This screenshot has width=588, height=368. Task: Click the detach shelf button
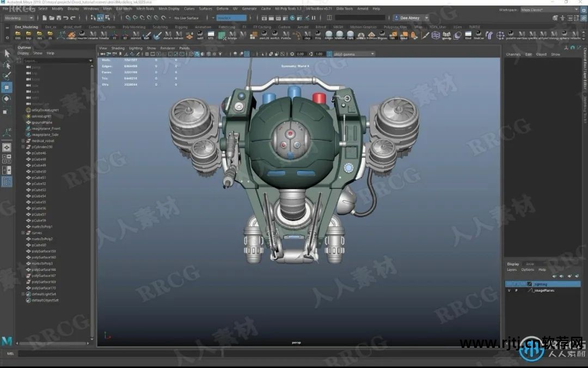click(x=168, y=36)
